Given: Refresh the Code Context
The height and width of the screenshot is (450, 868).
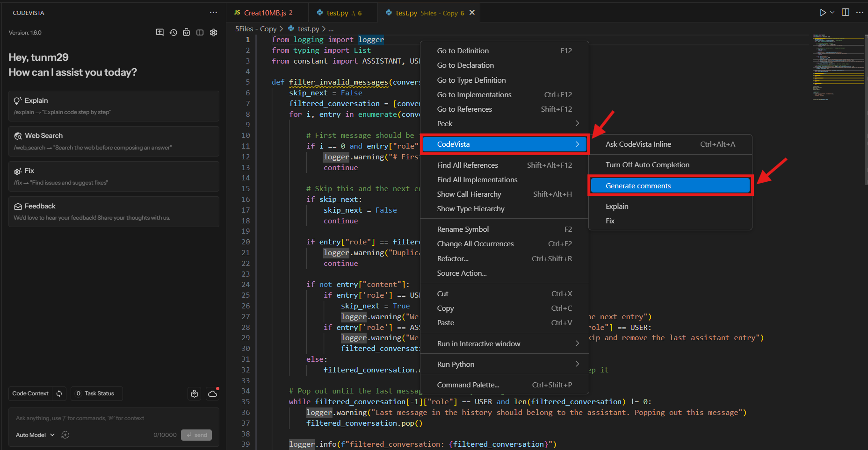Looking at the screenshot, I should coord(59,393).
